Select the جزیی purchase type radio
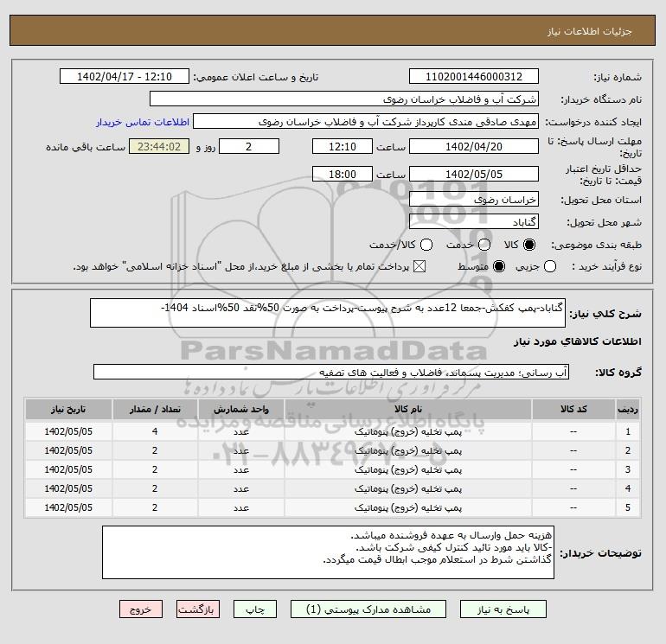 click(x=550, y=266)
